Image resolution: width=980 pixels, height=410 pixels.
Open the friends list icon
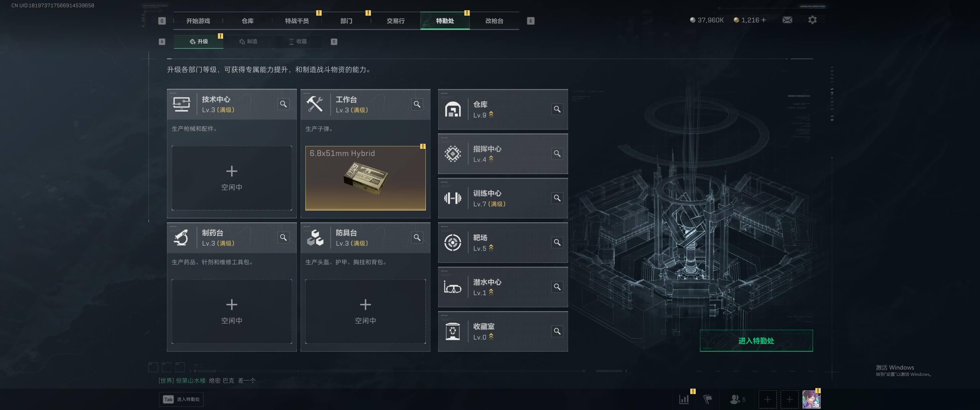pyautogui.click(x=738, y=399)
